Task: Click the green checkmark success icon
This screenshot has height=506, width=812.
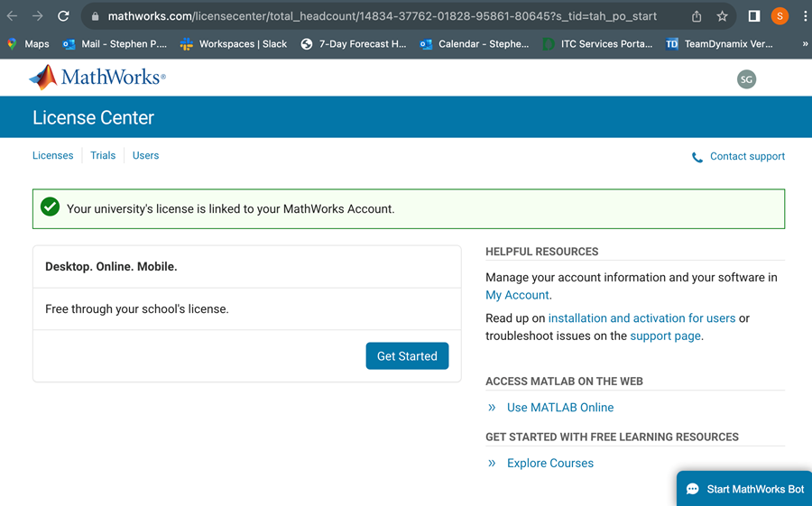Action: pyautogui.click(x=51, y=207)
